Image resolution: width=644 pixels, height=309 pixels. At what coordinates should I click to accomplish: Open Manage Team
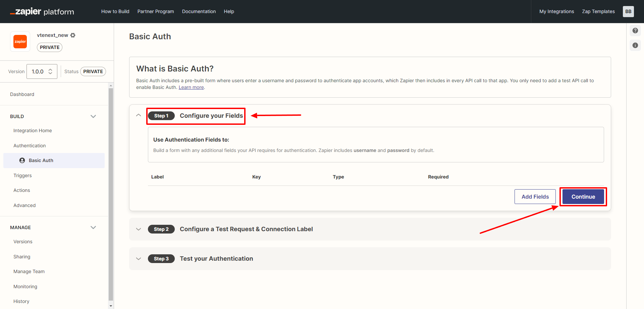[x=29, y=271]
